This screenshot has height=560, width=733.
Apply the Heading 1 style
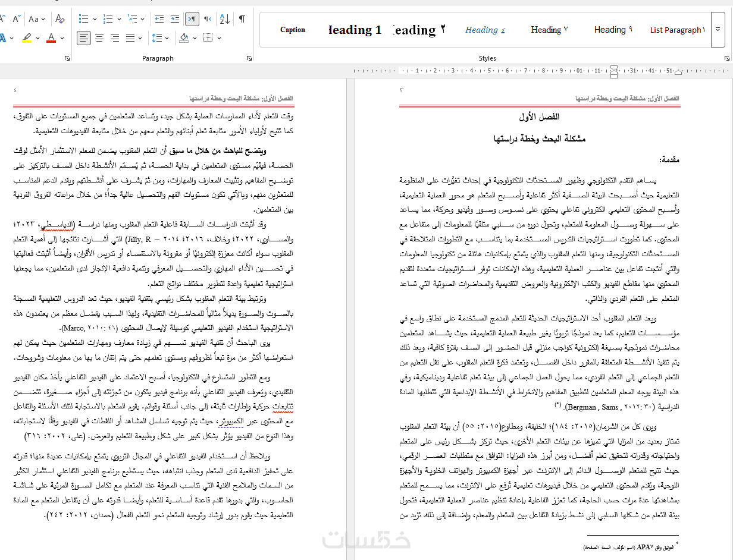(355, 30)
